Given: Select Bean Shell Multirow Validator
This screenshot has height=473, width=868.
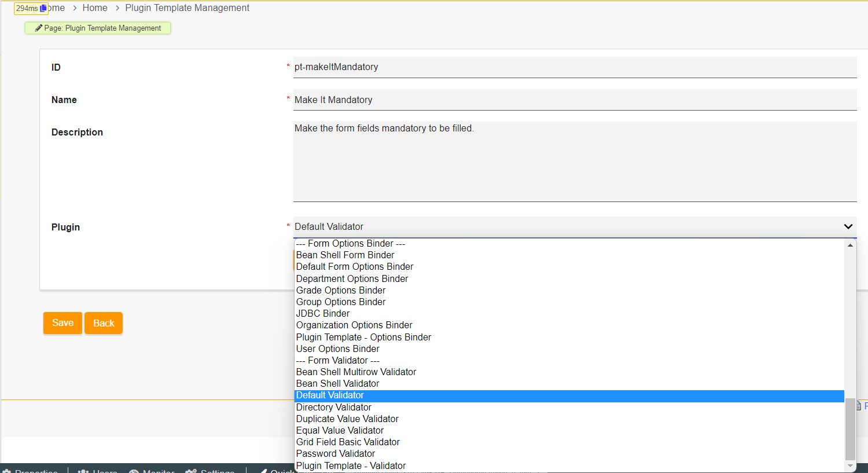Looking at the screenshot, I should (569, 372).
